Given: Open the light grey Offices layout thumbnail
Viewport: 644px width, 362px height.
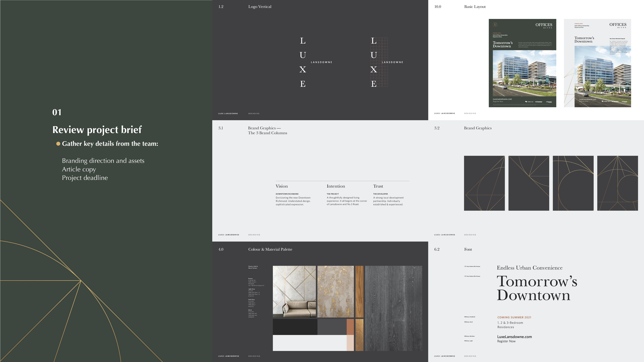Looking at the screenshot, I should click(598, 63).
